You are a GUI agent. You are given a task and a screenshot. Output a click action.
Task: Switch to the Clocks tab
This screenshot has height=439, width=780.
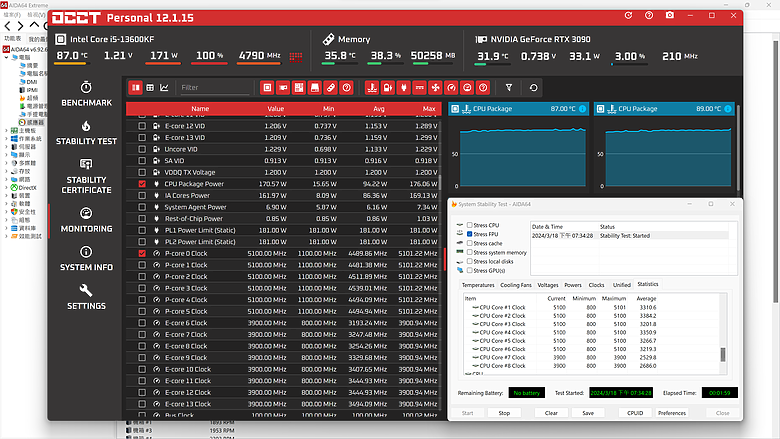tap(596, 285)
